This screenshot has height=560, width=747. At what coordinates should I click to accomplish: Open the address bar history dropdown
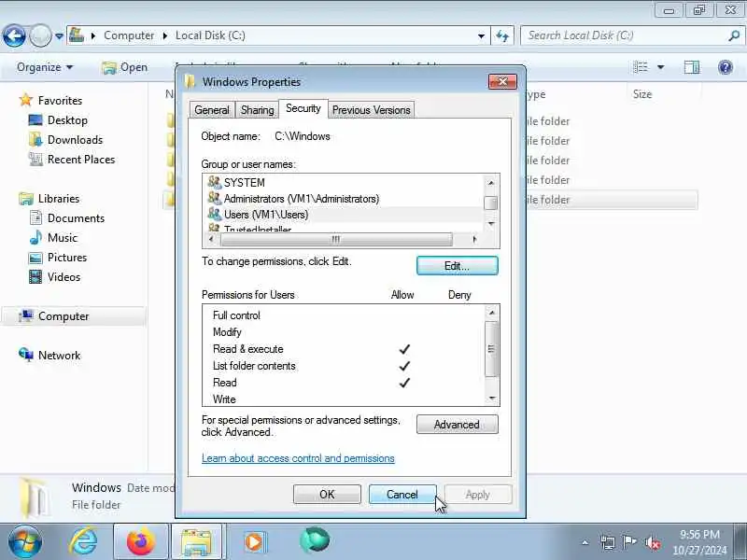pyautogui.click(x=481, y=35)
